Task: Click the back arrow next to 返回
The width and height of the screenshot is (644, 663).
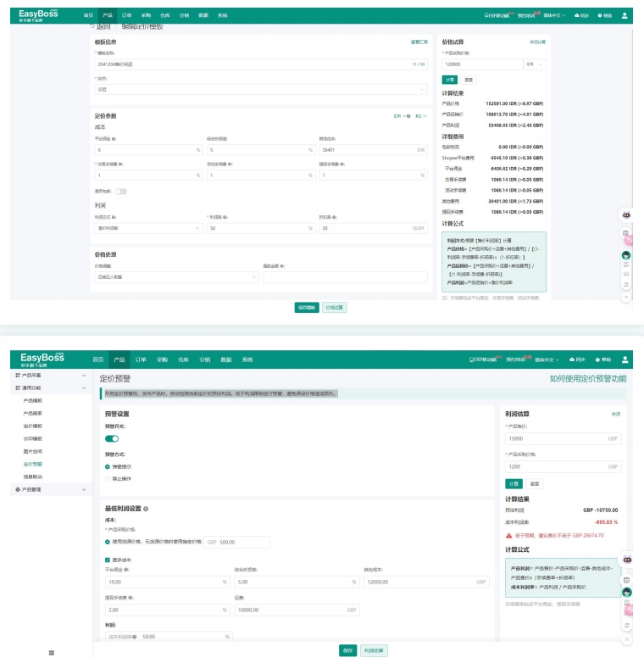Action: (x=92, y=26)
